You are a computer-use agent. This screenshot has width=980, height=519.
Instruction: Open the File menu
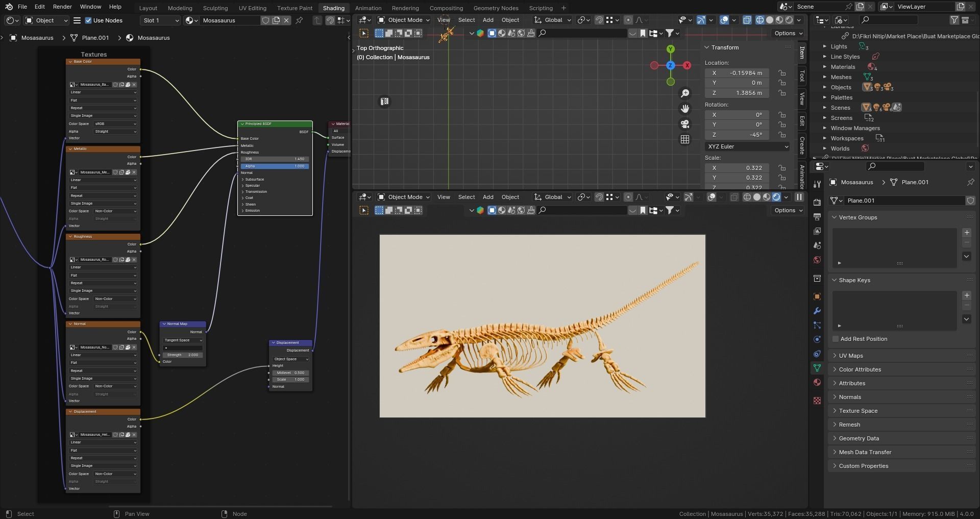click(22, 7)
